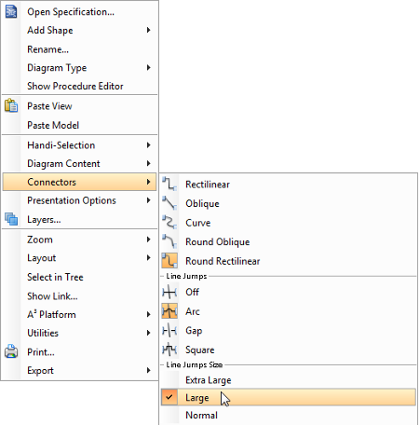Expand the Presentation Options submenu arrow

tap(148, 200)
